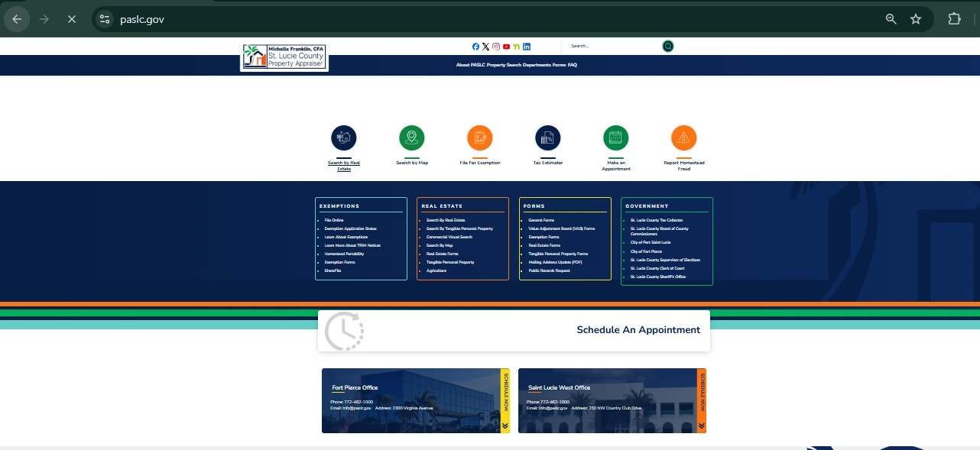The width and height of the screenshot is (980, 450).
Task: Open the Public Records Request link
Action: [549, 270]
